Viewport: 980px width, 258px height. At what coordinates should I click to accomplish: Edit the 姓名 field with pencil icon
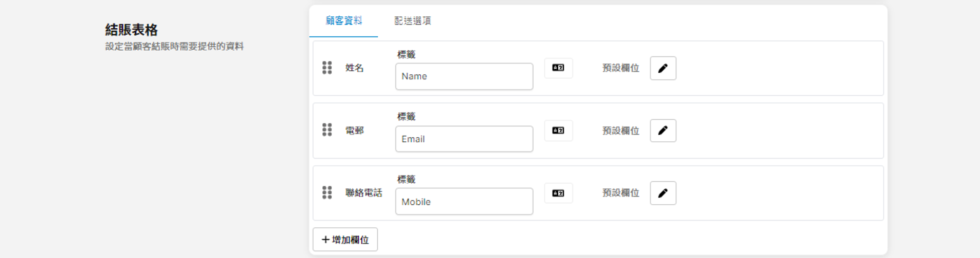pyautogui.click(x=663, y=68)
